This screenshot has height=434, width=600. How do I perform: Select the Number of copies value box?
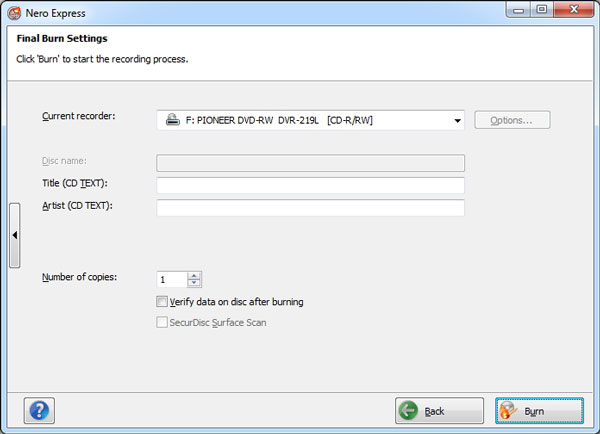click(x=172, y=280)
